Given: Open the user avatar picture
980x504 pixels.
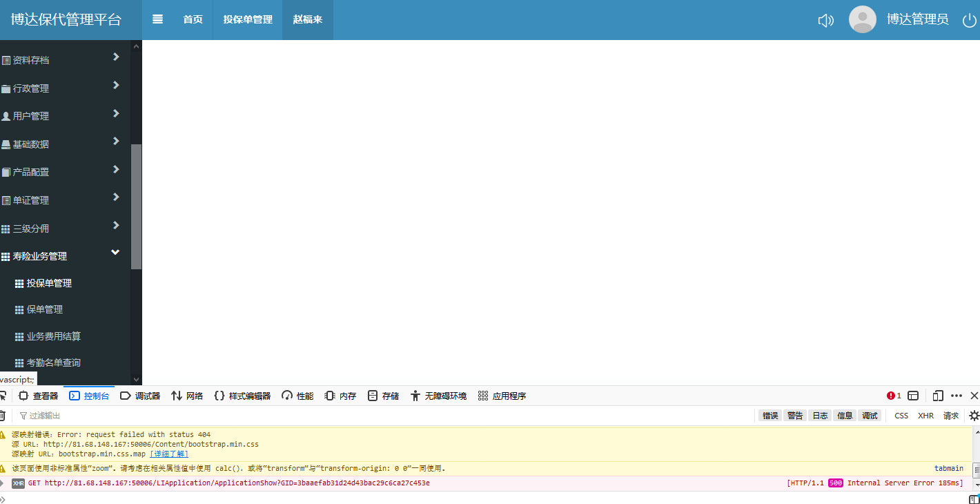Looking at the screenshot, I should [x=862, y=19].
